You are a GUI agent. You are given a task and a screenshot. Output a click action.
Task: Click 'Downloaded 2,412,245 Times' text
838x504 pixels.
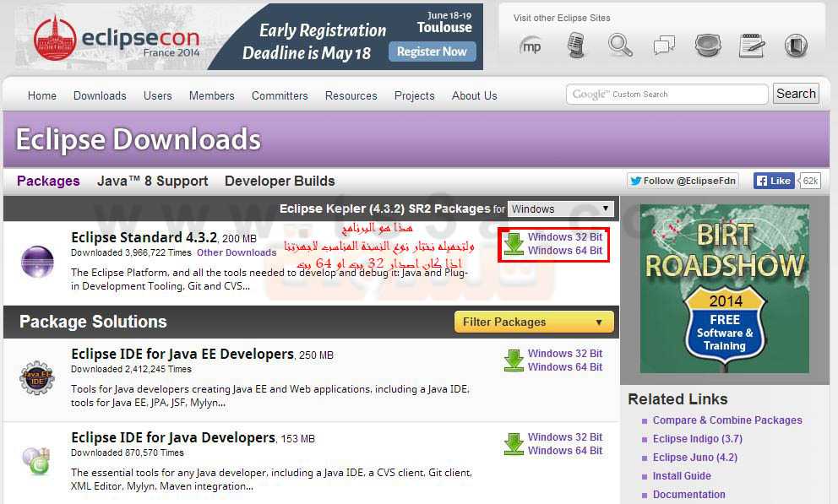131,369
